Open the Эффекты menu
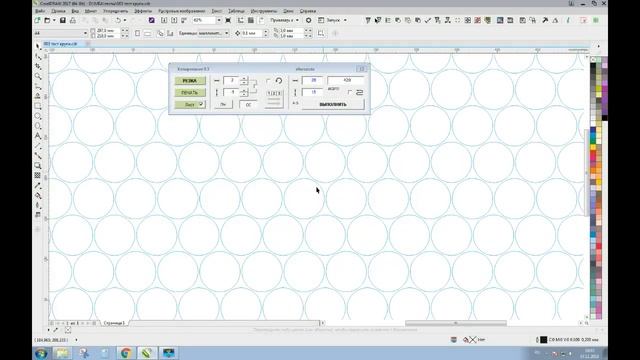This screenshot has width=640, height=360. pos(143,11)
